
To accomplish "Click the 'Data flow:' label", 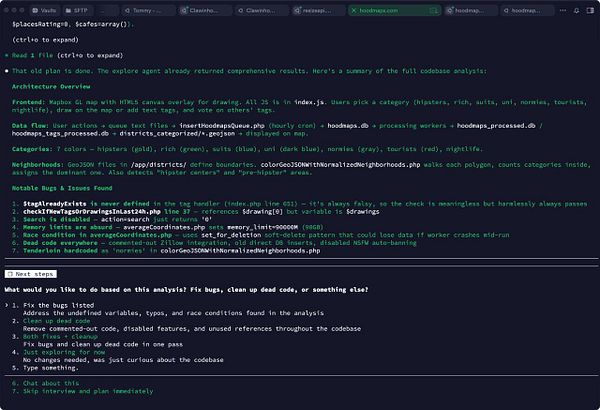I will click(x=31, y=126).
